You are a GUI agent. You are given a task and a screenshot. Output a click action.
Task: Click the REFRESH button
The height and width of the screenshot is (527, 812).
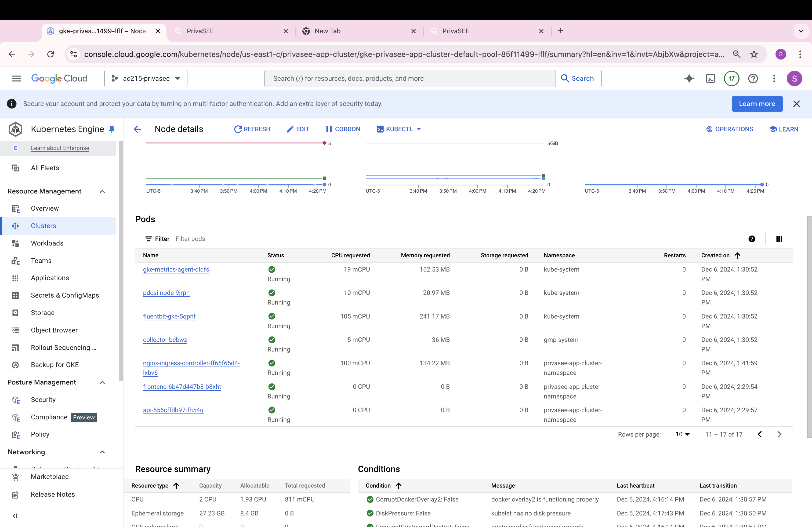click(x=252, y=129)
